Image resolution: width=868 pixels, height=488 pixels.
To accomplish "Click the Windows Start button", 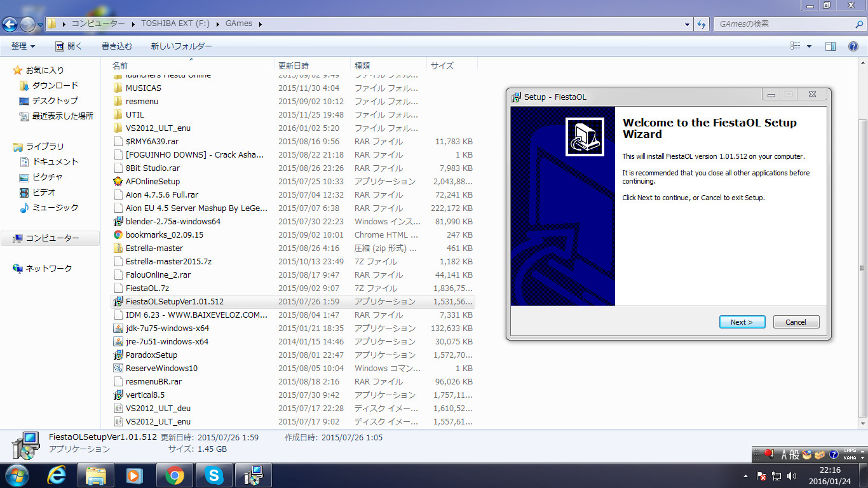I will 17,475.
